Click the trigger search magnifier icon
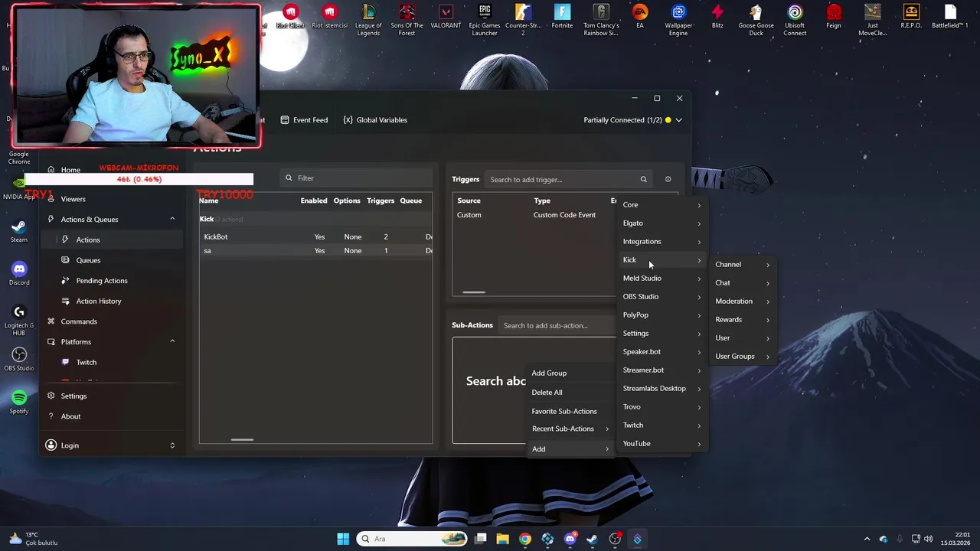 click(x=643, y=179)
